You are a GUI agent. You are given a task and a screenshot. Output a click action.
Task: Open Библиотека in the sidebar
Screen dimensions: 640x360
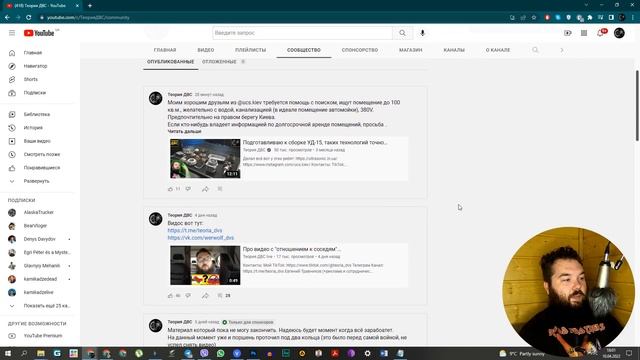pyautogui.click(x=38, y=115)
